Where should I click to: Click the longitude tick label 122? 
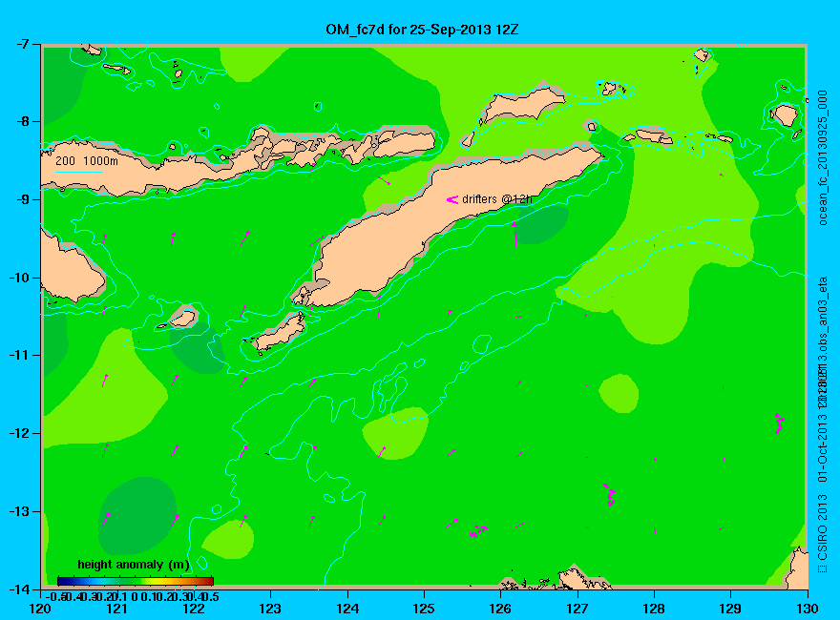[x=194, y=609]
